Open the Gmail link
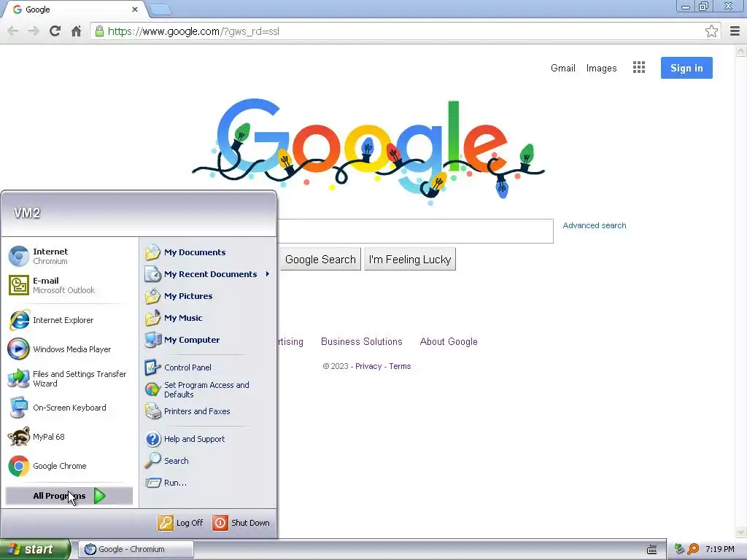 click(563, 68)
